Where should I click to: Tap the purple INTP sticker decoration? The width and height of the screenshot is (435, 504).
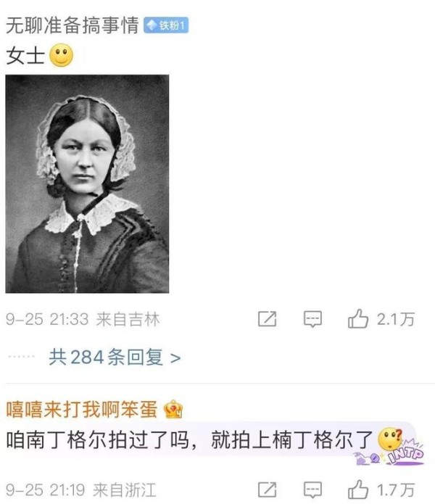(392, 453)
